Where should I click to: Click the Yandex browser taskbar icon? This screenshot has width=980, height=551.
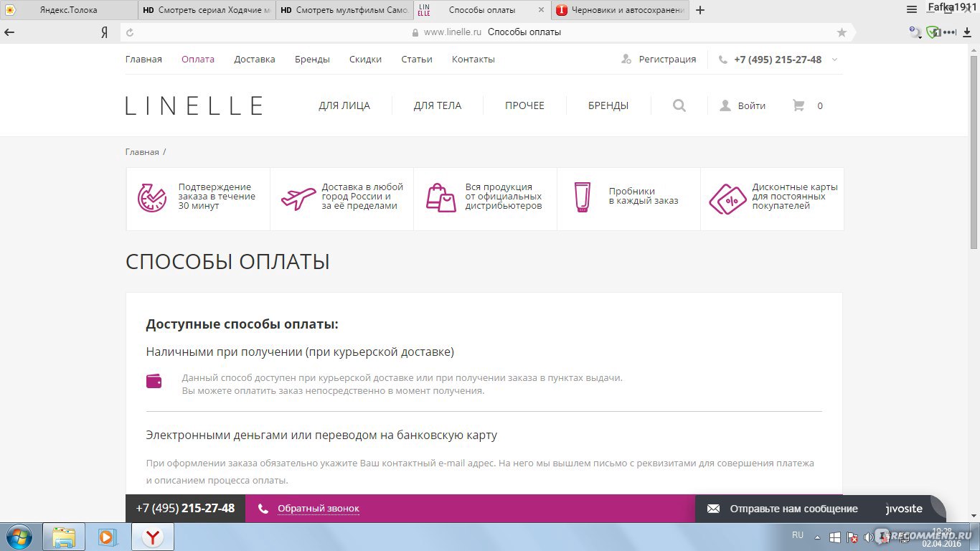[153, 537]
